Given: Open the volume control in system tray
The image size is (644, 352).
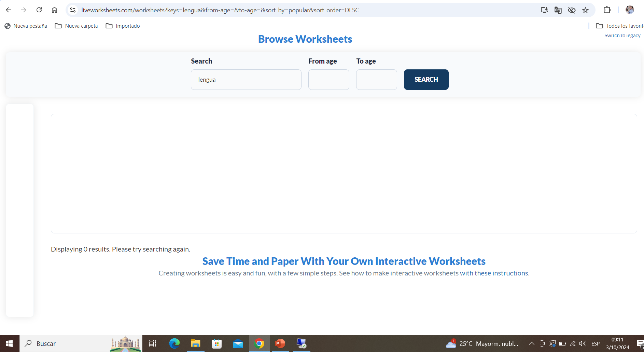Looking at the screenshot, I should coord(583,343).
